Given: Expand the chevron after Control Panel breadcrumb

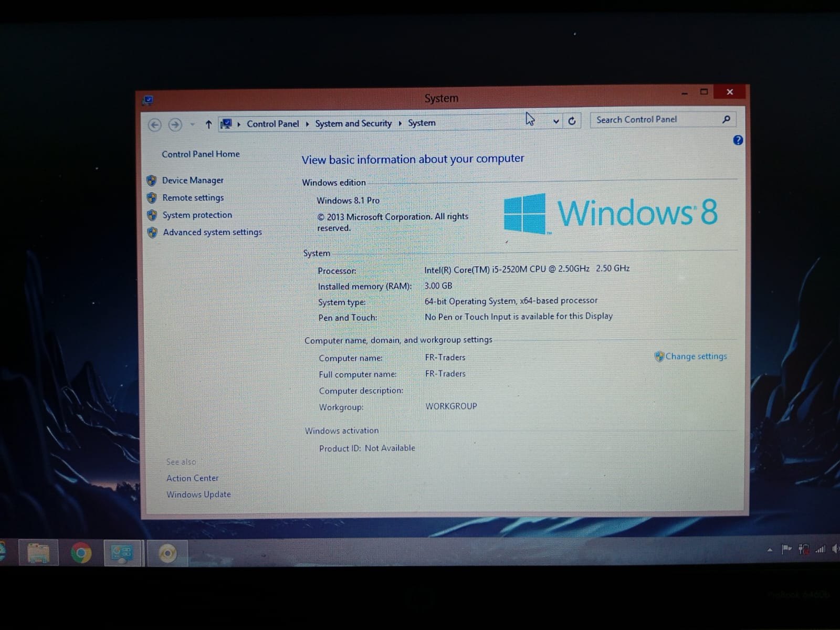Looking at the screenshot, I should pyautogui.click(x=307, y=124).
